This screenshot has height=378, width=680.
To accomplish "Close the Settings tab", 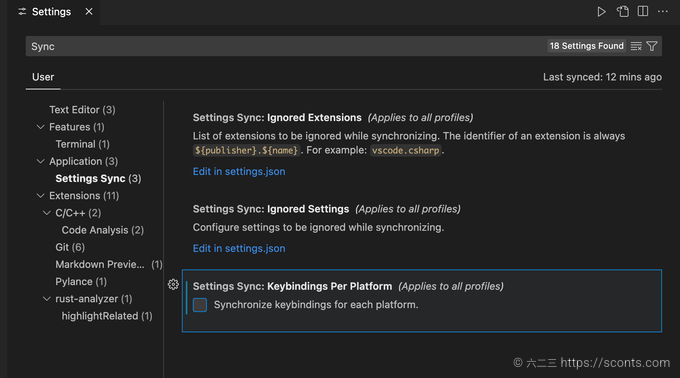I will (x=89, y=12).
